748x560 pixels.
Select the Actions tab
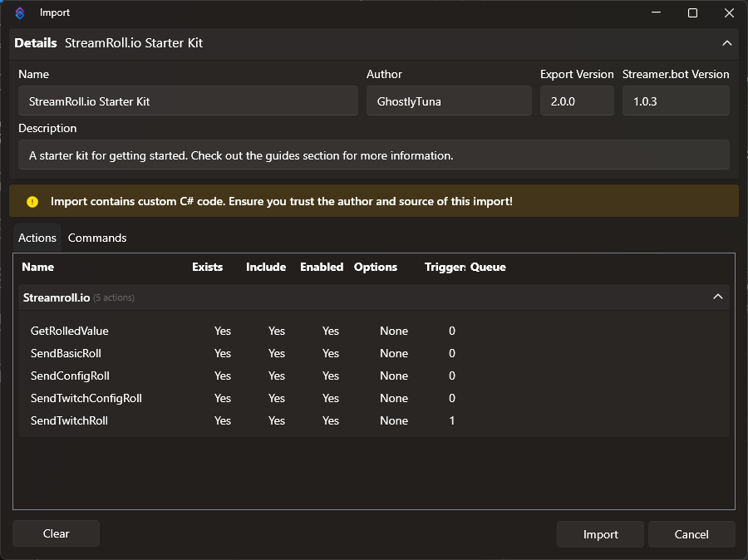click(x=37, y=238)
